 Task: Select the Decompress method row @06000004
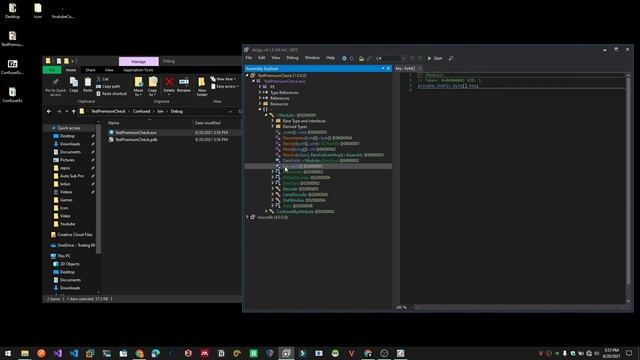pos(317,138)
